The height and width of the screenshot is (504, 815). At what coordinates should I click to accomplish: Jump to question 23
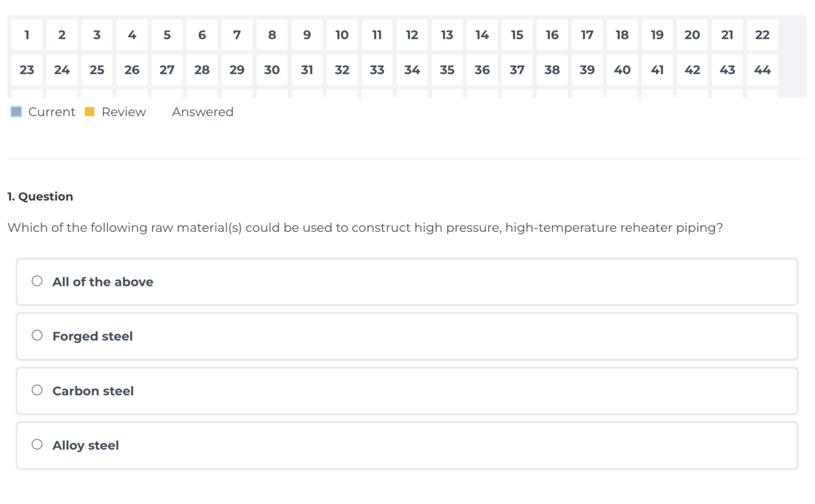pyautogui.click(x=27, y=70)
